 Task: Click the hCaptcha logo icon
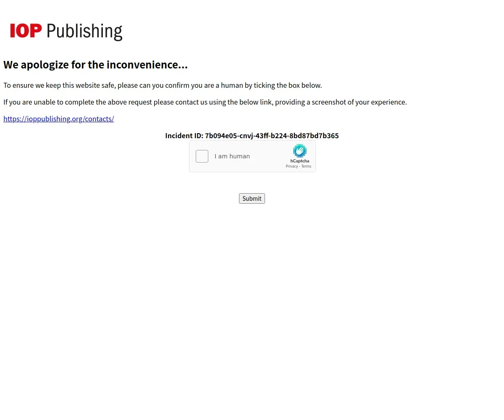pos(300,151)
